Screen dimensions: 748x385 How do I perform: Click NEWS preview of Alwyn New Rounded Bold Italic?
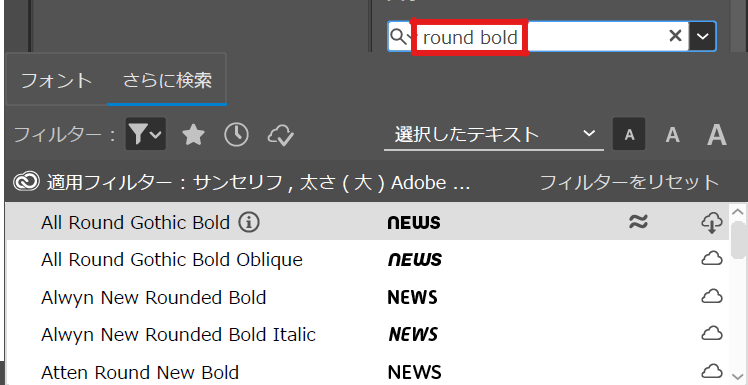click(413, 334)
